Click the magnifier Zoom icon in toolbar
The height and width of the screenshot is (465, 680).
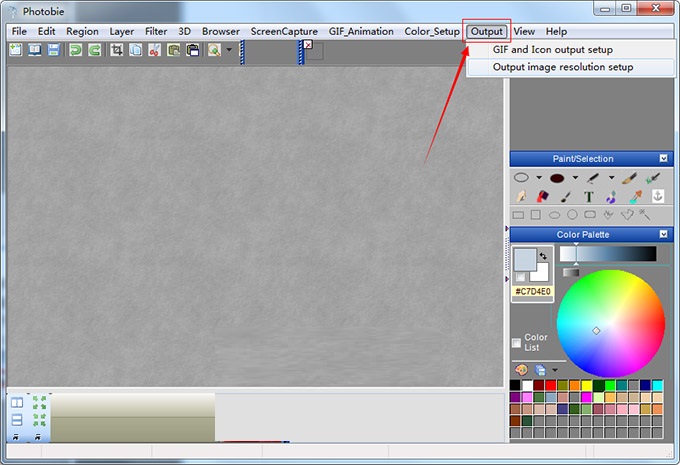point(214,50)
